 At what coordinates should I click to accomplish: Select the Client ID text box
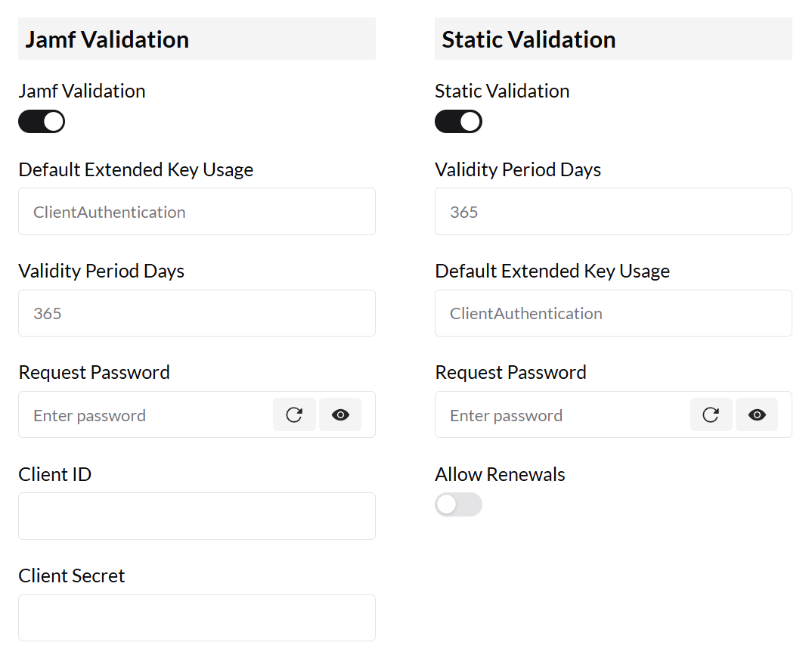[197, 516]
